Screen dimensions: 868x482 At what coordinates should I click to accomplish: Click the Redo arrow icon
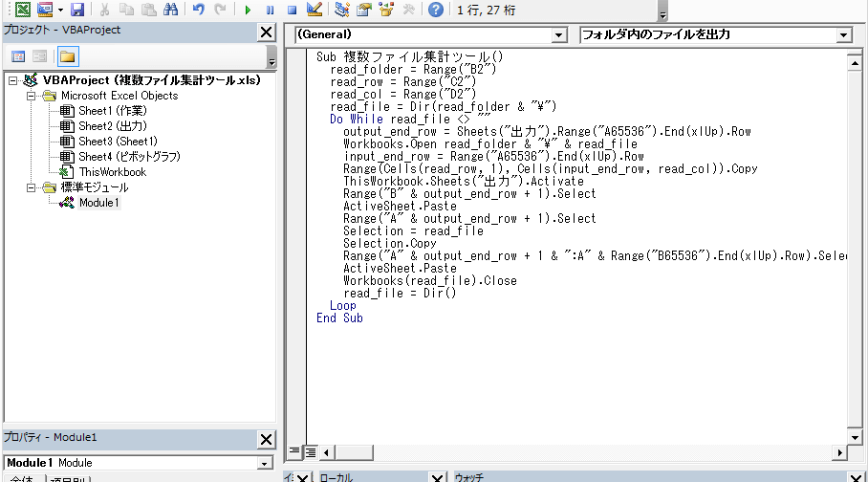click(x=220, y=10)
